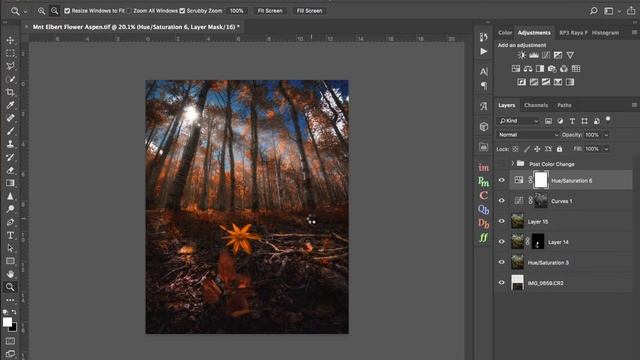
Task: Click the Fill Screen button
Action: pos(309,11)
